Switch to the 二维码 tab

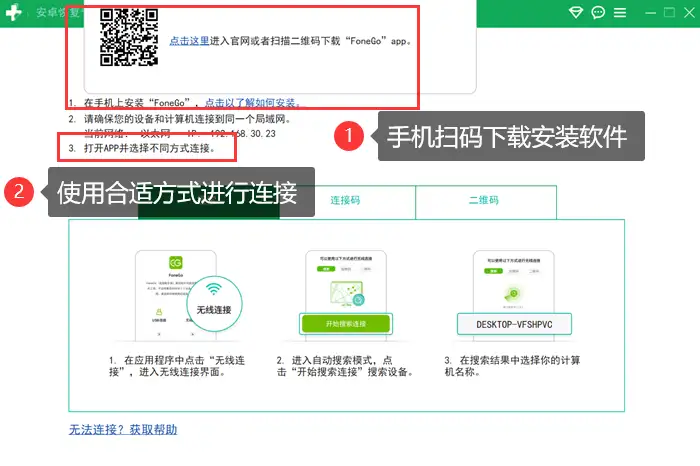pos(484,200)
